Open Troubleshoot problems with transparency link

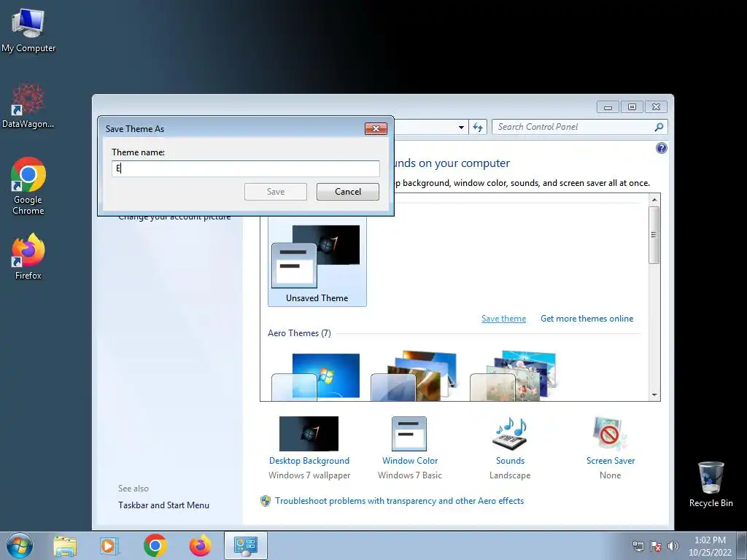[399, 501]
